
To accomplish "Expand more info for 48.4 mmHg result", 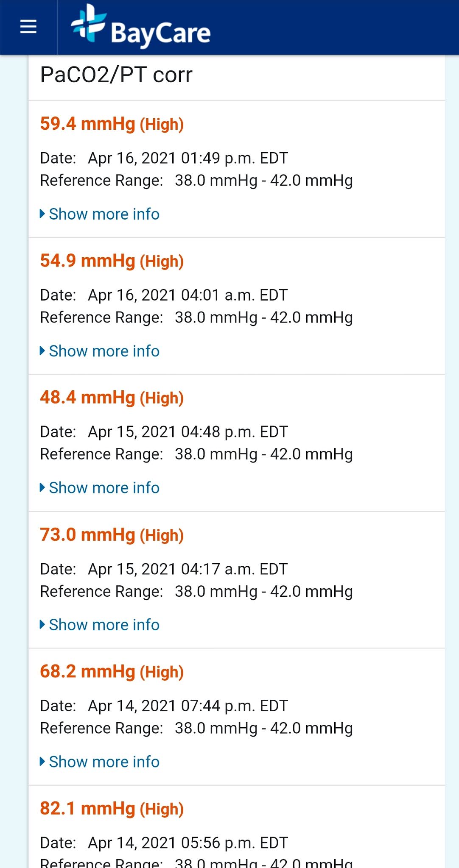I will [100, 488].
